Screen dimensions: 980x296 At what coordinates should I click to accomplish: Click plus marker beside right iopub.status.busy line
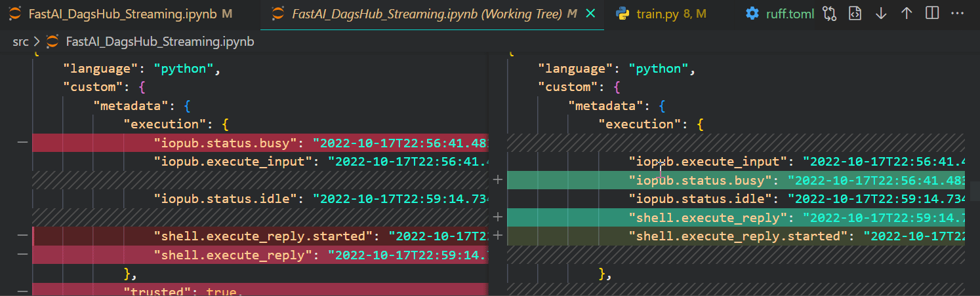tap(498, 180)
